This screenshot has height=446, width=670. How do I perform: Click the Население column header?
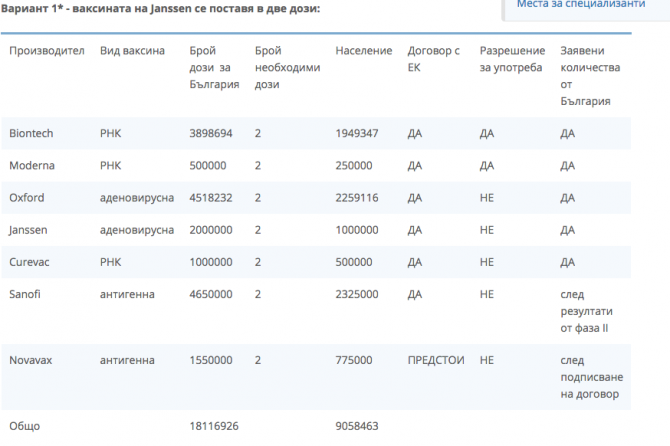(364, 50)
